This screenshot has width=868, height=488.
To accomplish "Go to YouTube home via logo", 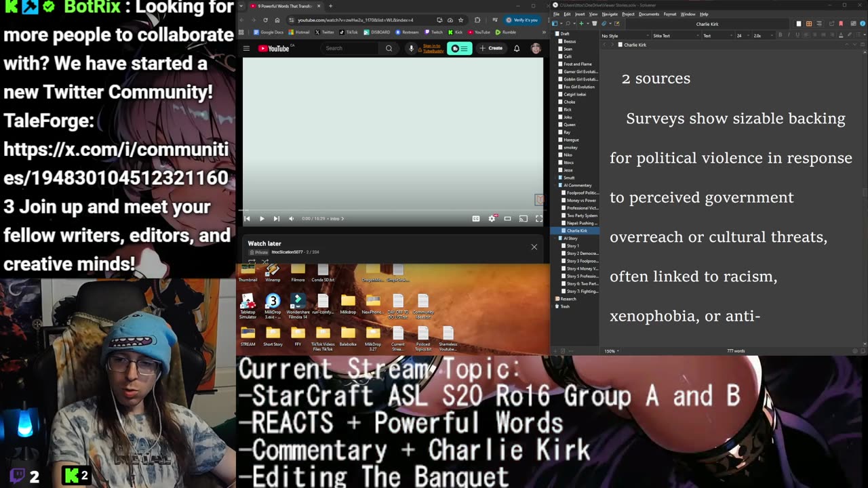I will 274,48.
